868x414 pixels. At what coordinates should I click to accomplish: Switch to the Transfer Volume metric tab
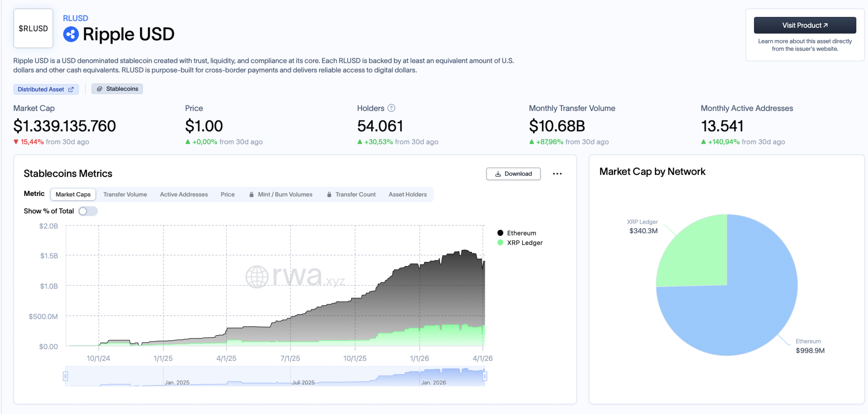(x=125, y=194)
